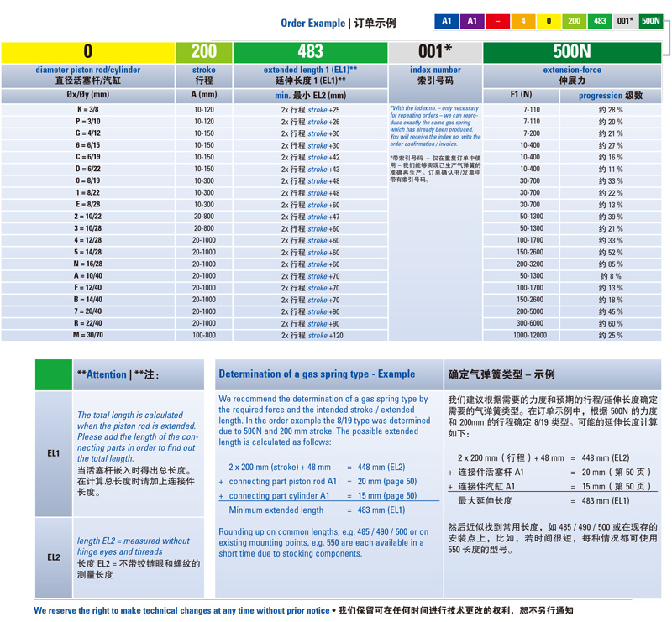
Task: Select the 'stroke +26' minimum EL2 cell
Action: [310, 122]
